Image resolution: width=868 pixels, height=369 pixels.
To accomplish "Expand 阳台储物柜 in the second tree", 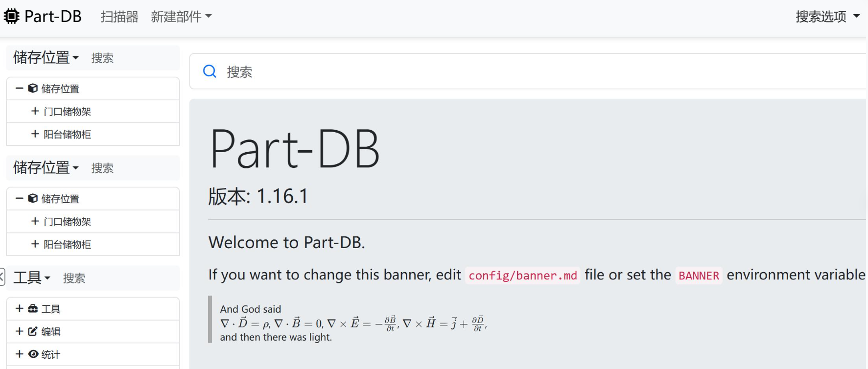I will coord(35,244).
